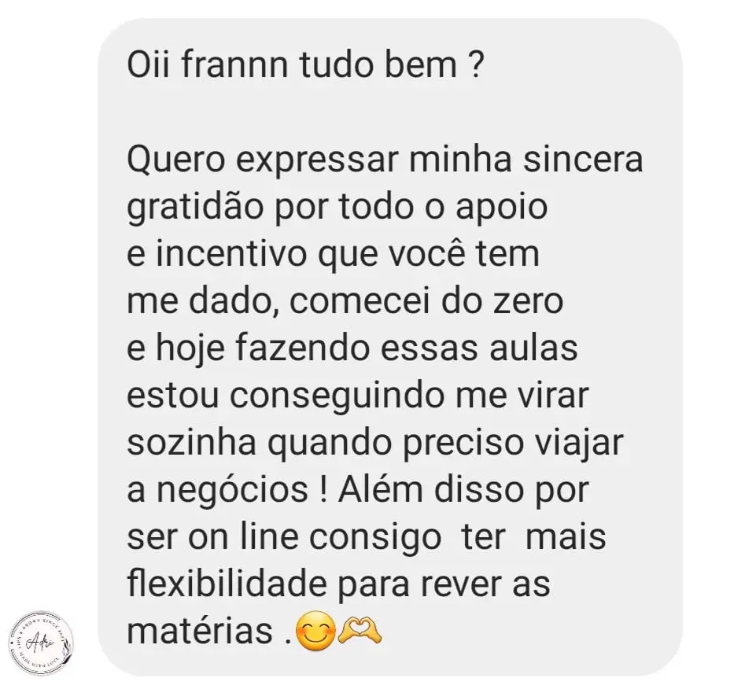Click the word 'apoio' in the message
Screen dimensions: 745x700
[x=502, y=208]
